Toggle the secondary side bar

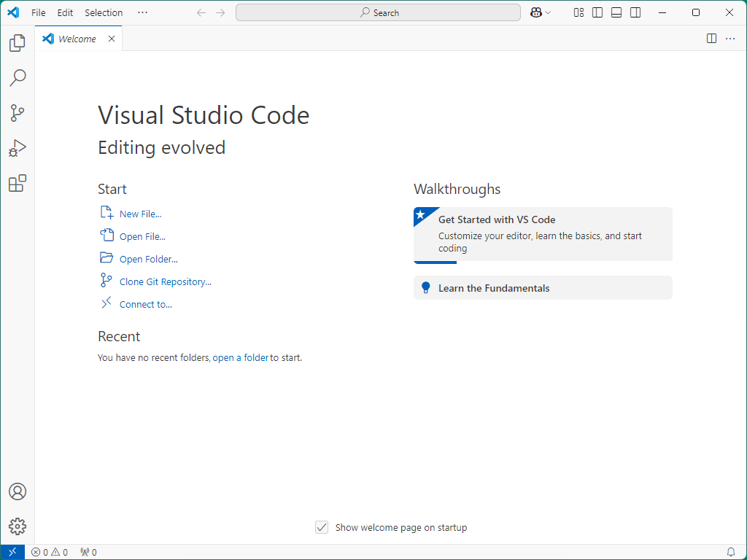(635, 13)
